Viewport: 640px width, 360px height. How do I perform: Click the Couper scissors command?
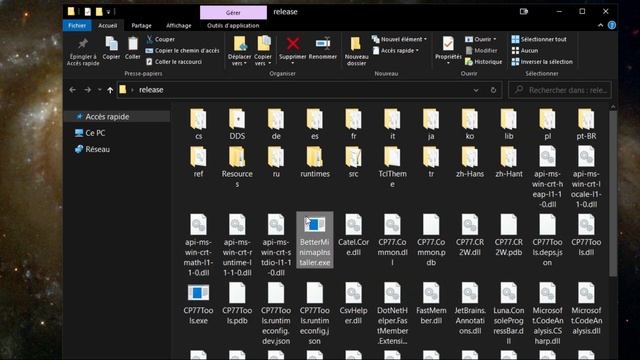(160, 39)
